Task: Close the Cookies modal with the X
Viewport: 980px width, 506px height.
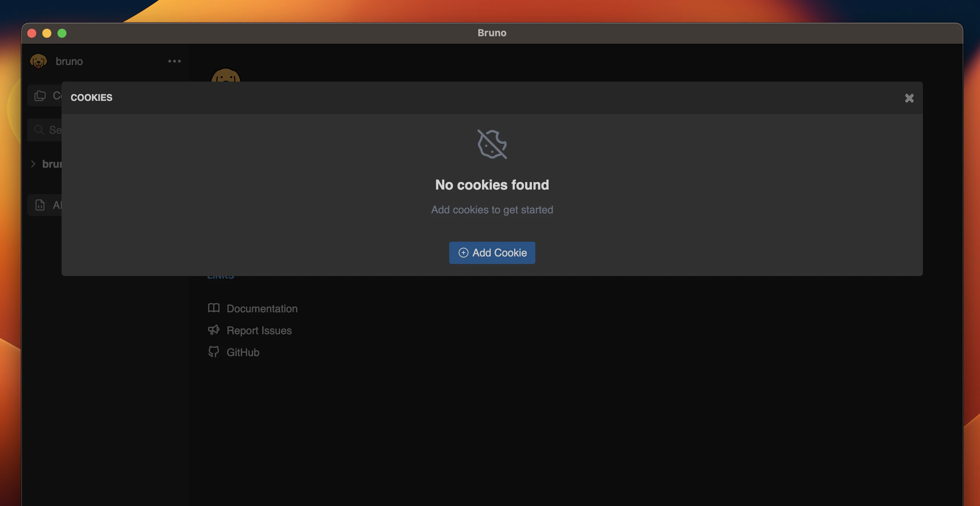Action: coord(909,98)
